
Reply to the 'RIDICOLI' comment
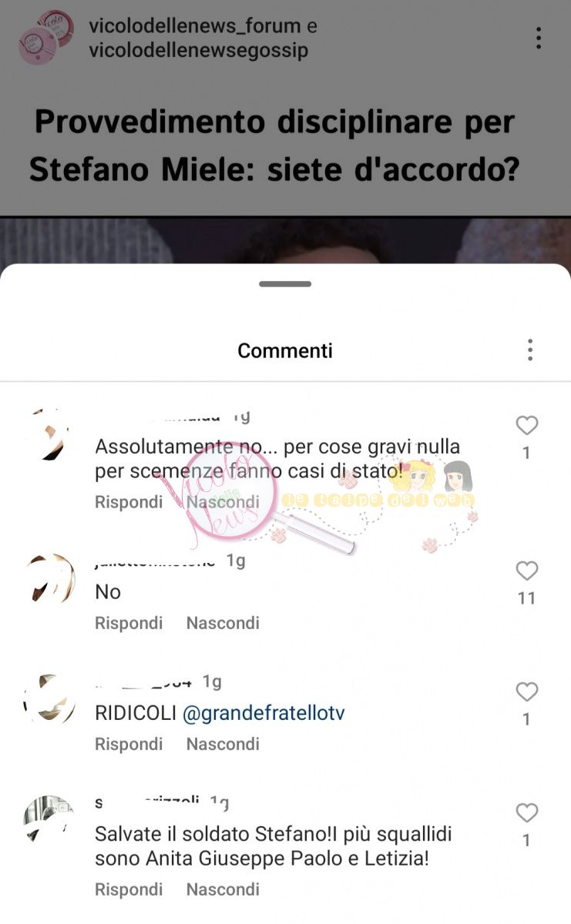click(x=129, y=745)
